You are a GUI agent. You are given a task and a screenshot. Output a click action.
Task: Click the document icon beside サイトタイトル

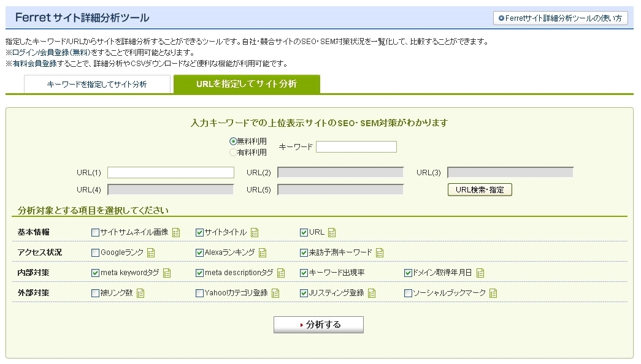(x=255, y=232)
